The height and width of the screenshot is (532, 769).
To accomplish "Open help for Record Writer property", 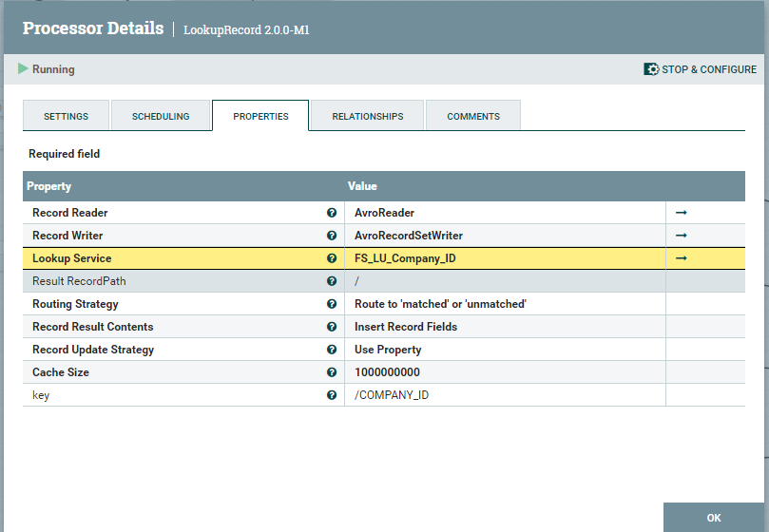I will pos(332,236).
